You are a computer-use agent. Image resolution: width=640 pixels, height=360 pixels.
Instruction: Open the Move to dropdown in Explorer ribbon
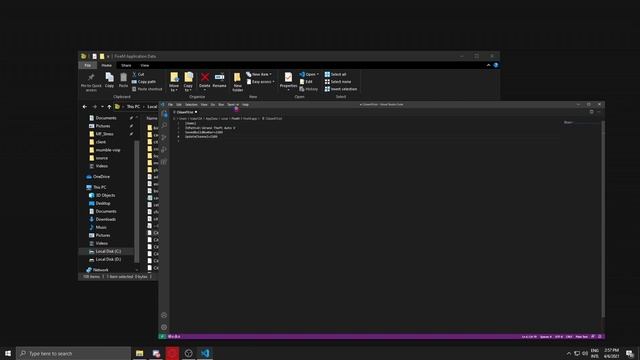[174, 81]
